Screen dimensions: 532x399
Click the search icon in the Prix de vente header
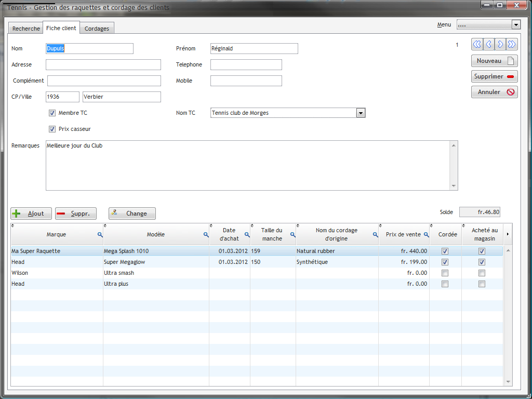[x=427, y=234]
